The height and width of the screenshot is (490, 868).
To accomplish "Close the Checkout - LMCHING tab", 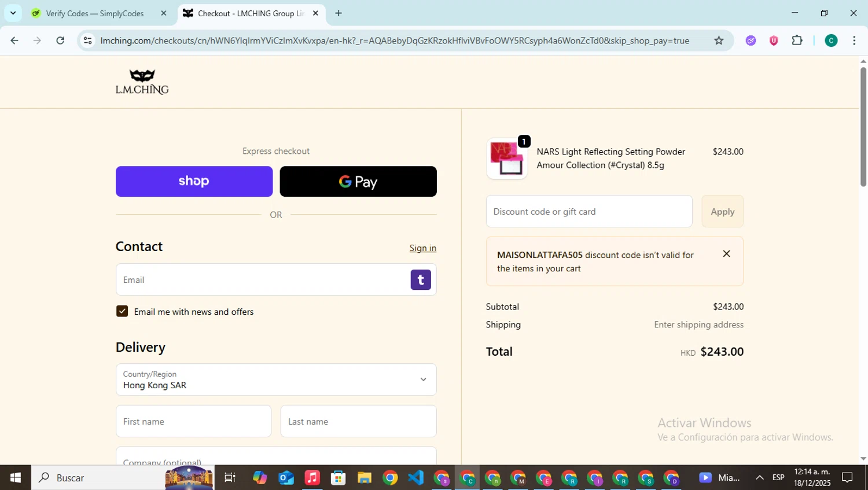I will click(315, 13).
